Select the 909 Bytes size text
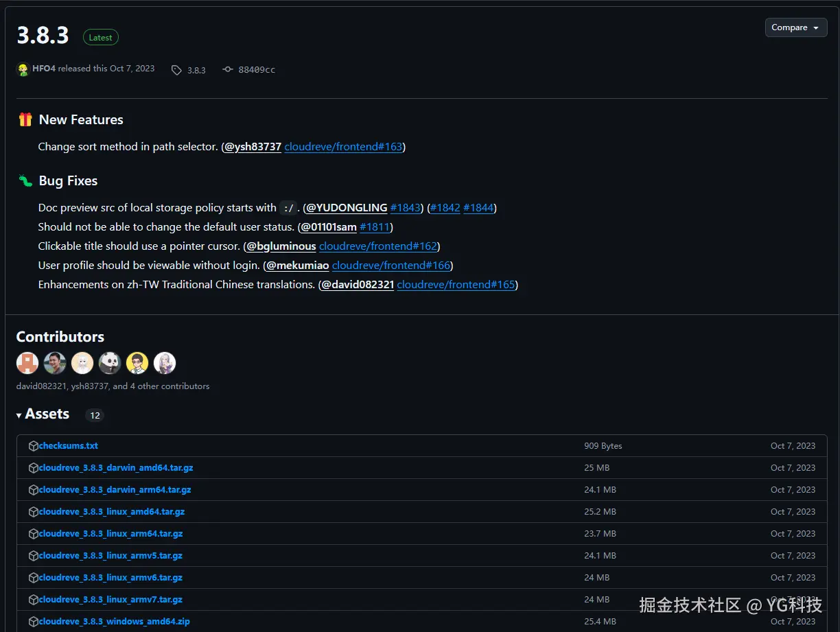The height and width of the screenshot is (632, 840). (x=603, y=446)
